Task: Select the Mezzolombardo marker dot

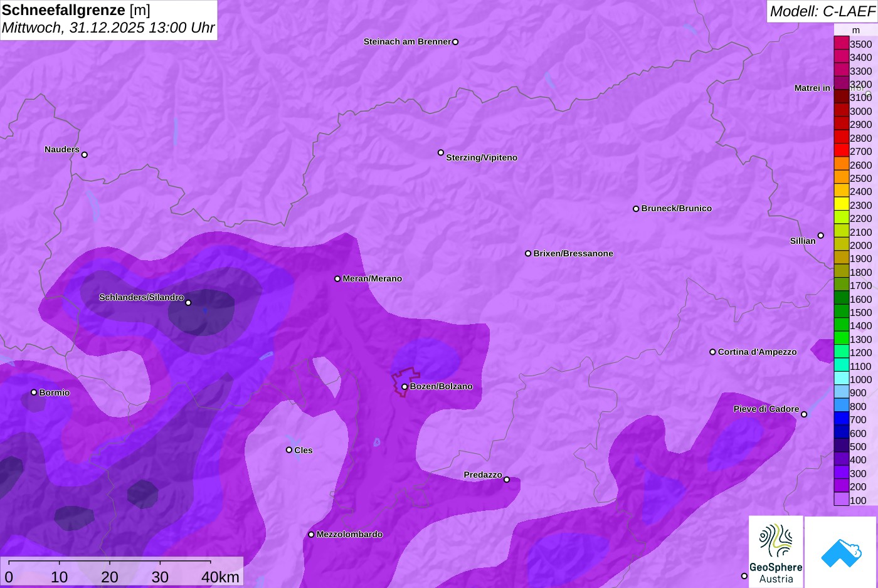Action: click(x=311, y=535)
